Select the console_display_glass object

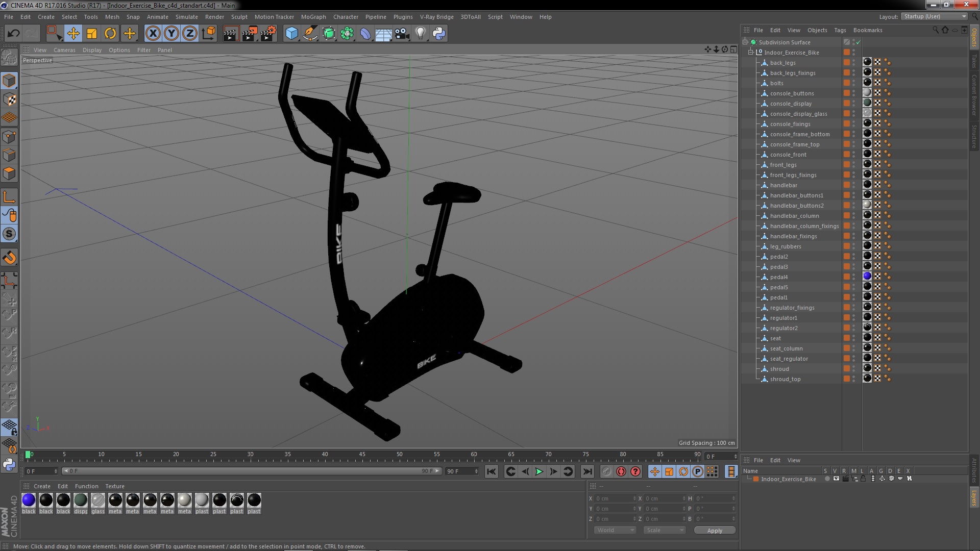[799, 114]
